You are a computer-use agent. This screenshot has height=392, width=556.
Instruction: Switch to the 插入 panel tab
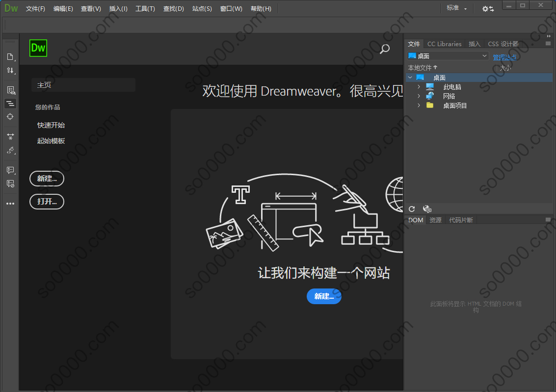(475, 44)
